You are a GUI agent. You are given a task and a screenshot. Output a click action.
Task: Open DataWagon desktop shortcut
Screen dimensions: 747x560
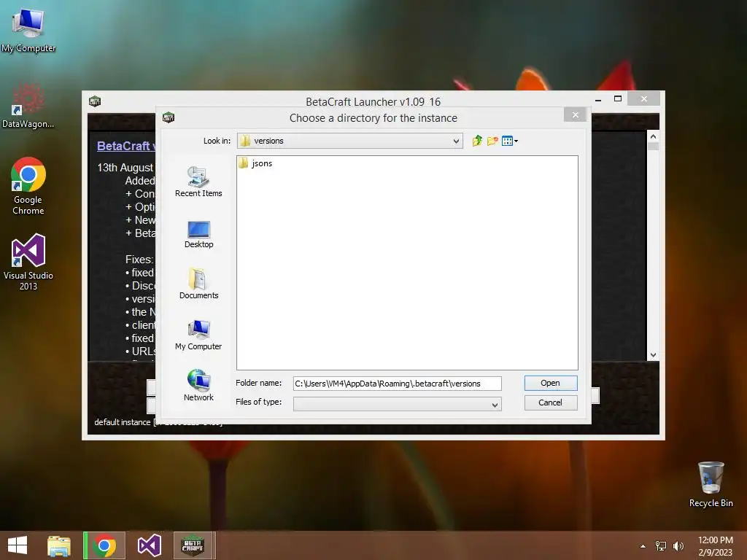[x=28, y=106]
